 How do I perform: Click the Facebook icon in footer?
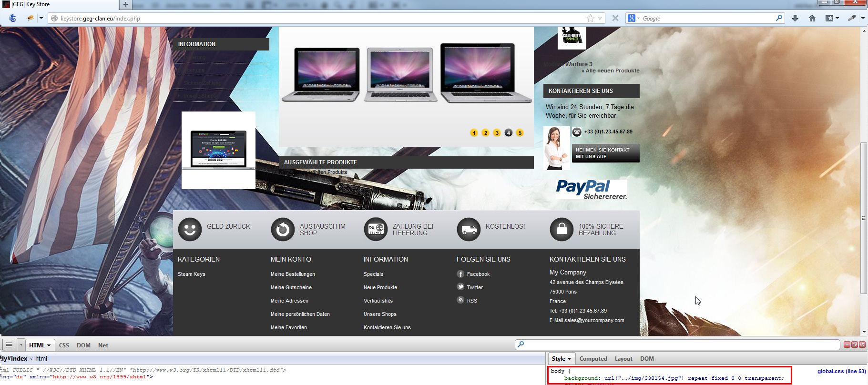click(x=460, y=274)
